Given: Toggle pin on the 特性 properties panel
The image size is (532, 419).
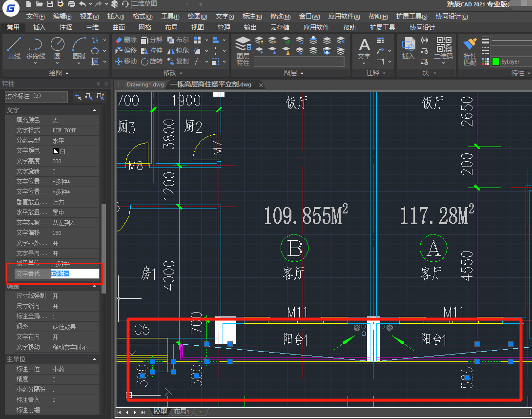Looking at the screenshot, I should [99, 84].
